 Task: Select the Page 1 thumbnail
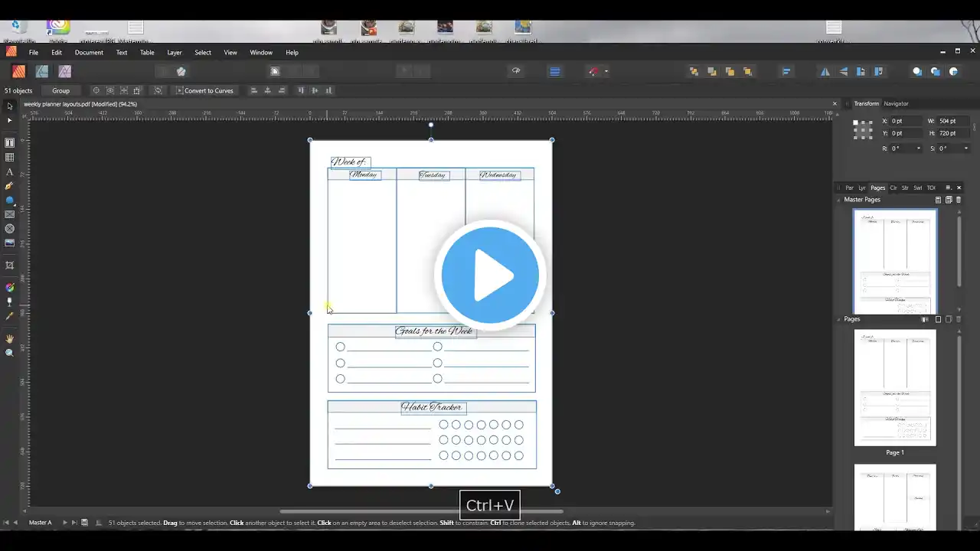[895, 387]
